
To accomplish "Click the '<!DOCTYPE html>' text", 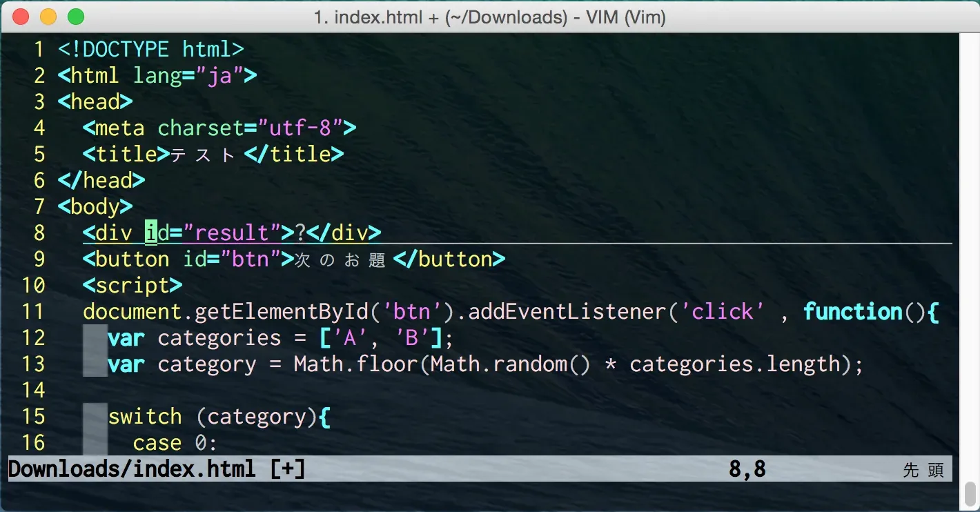I will (x=151, y=50).
